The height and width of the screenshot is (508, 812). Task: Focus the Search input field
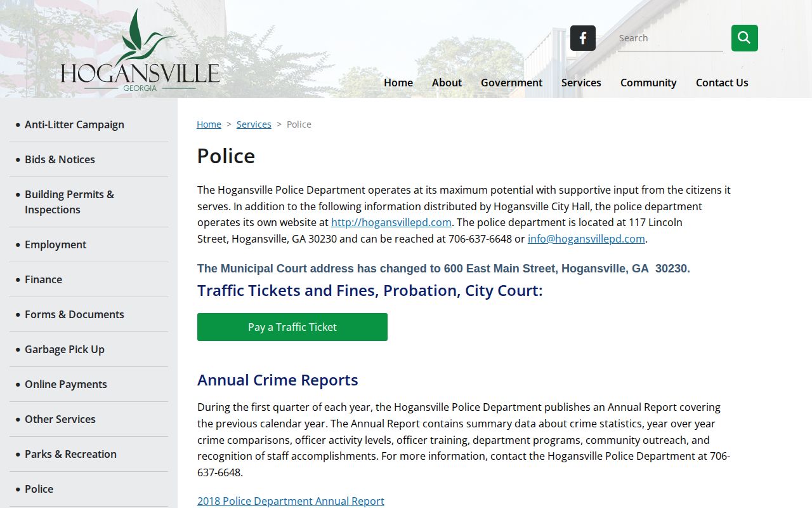(670, 38)
